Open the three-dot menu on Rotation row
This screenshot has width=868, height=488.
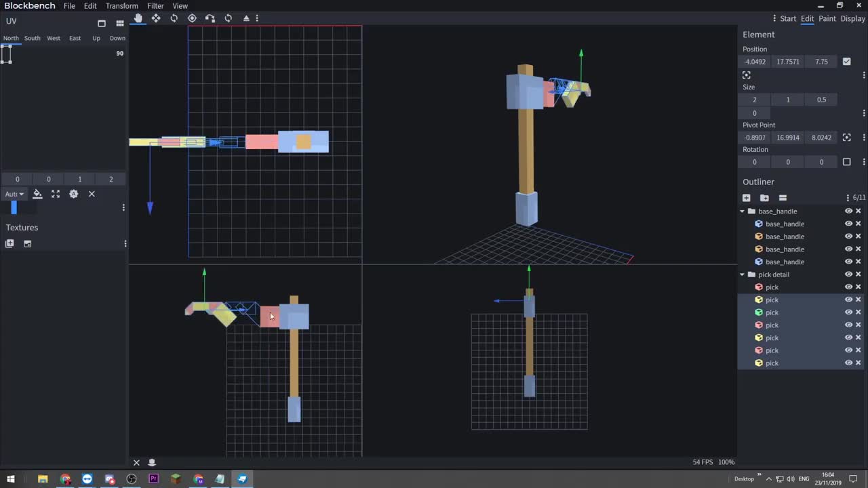click(x=864, y=162)
